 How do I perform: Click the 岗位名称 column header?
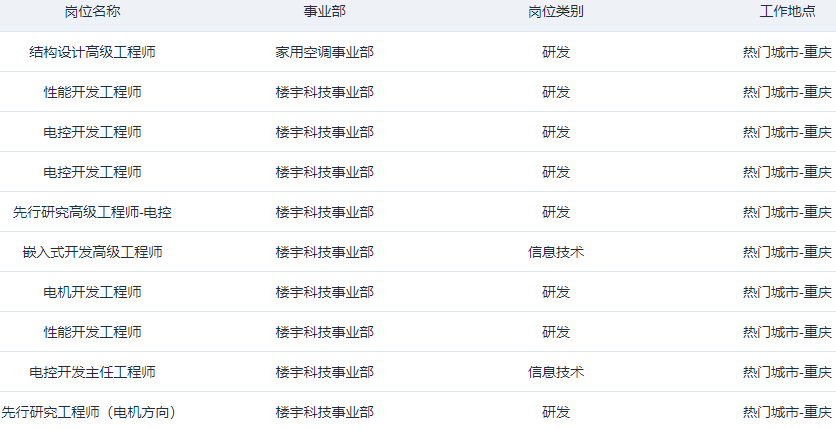click(92, 12)
